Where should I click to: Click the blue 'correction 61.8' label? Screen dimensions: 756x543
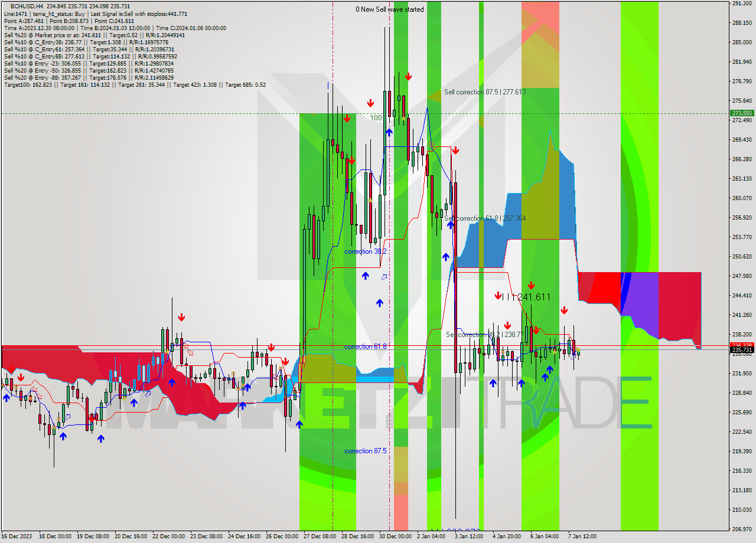click(x=366, y=346)
